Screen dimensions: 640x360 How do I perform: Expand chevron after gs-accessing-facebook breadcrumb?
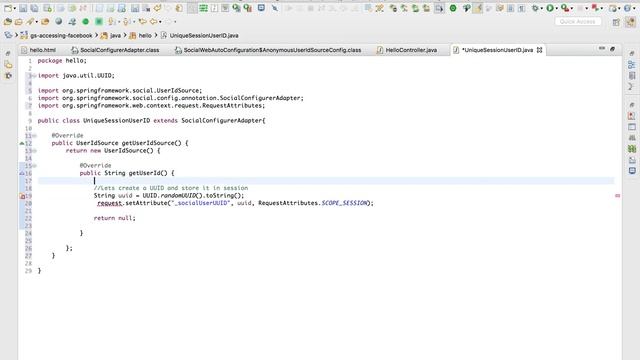[x=97, y=36]
